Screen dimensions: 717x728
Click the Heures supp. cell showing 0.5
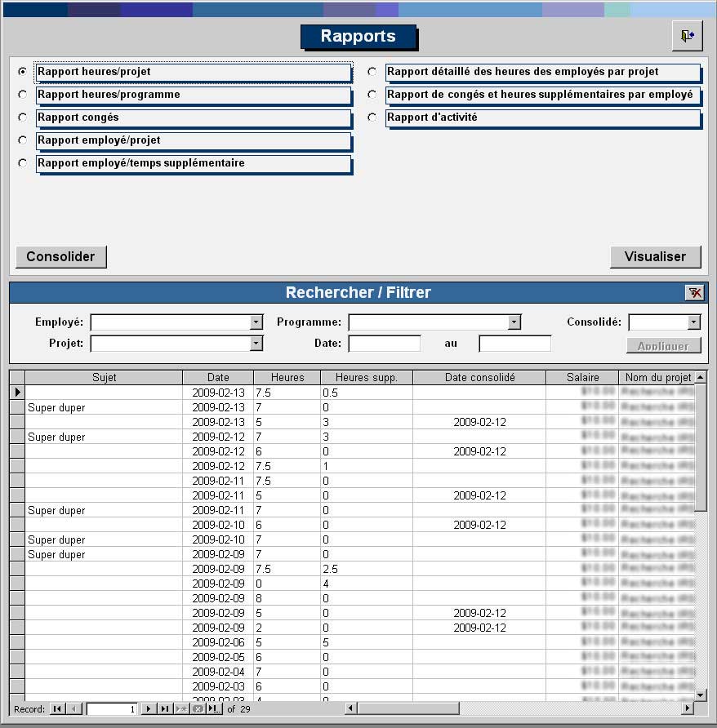point(367,393)
